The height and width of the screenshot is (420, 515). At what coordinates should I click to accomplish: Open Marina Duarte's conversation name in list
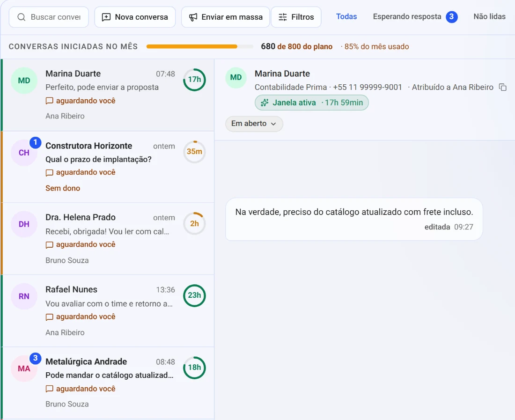(73, 74)
